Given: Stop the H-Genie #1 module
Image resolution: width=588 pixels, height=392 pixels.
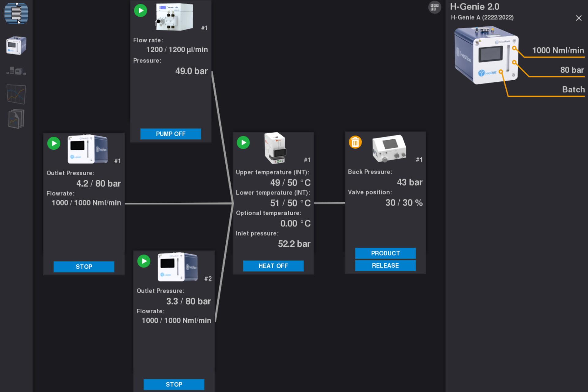Looking at the screenshot, I should (84, 267).
